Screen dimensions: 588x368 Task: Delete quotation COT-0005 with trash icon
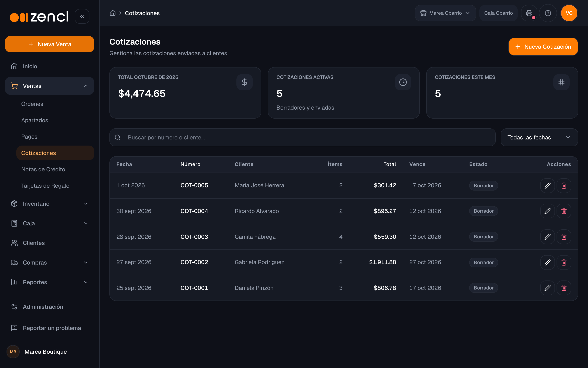pos(564,185)
